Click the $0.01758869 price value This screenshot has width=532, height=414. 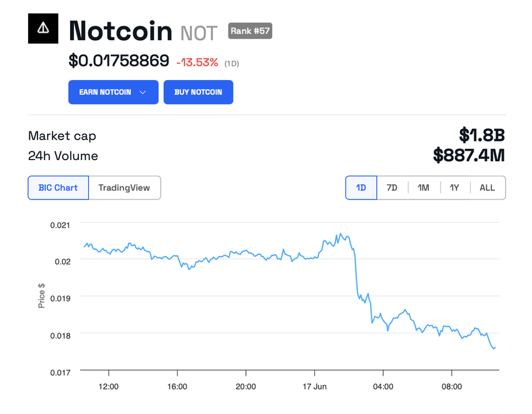tap(119, 61)
